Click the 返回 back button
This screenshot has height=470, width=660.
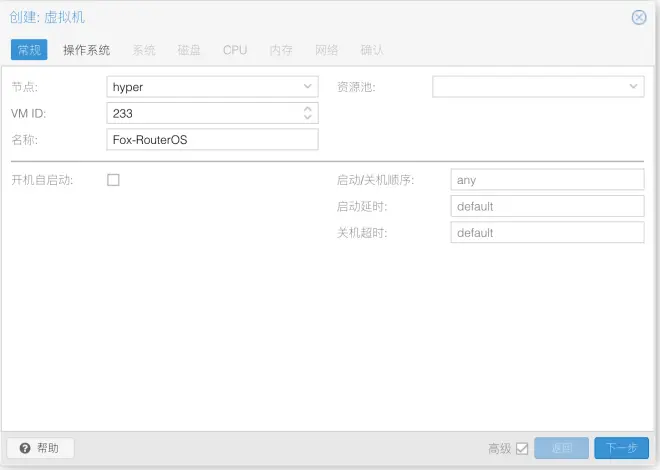click(562, 448)
